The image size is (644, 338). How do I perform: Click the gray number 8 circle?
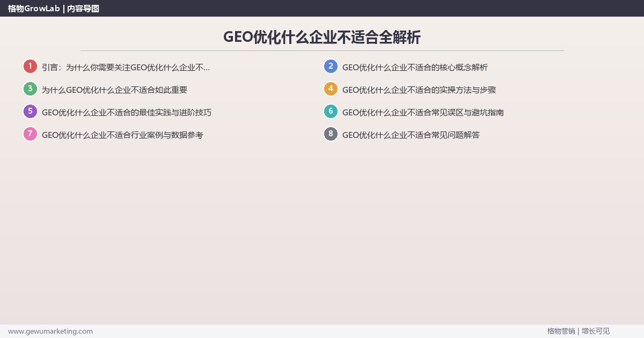[x=331, y=134]
